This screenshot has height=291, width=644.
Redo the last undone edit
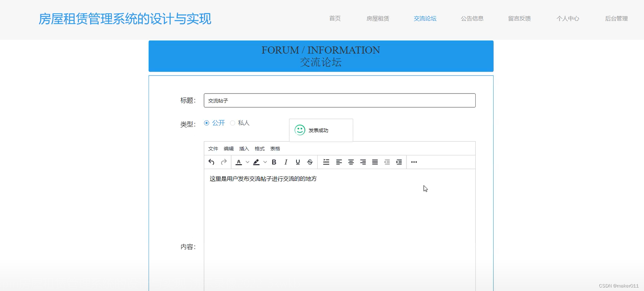pos(224,162)
